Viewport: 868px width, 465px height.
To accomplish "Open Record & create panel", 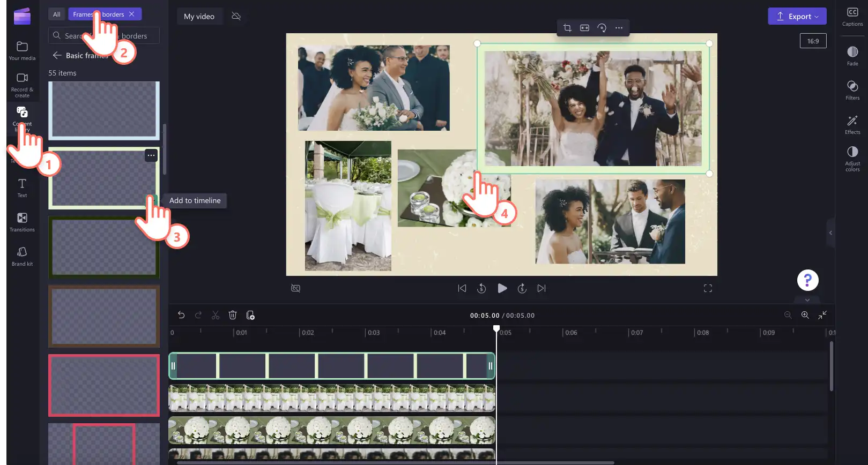I will tap(22, 85).
